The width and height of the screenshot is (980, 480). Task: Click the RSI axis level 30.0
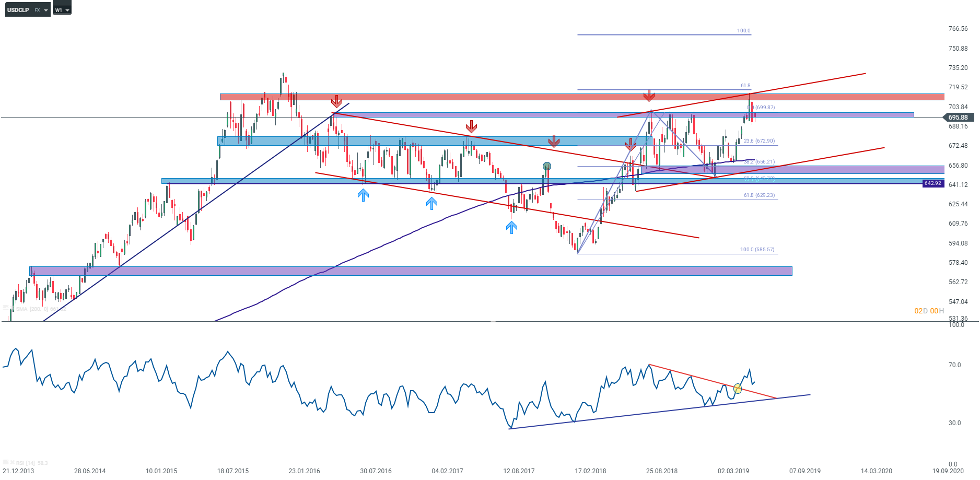(x=955, y=423)
